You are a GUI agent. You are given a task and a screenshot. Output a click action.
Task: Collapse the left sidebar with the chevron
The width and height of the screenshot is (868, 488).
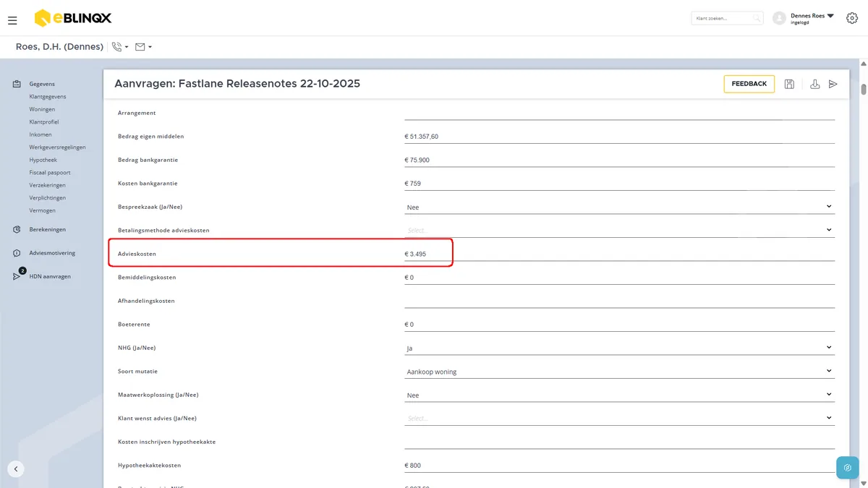coord(16,468)
